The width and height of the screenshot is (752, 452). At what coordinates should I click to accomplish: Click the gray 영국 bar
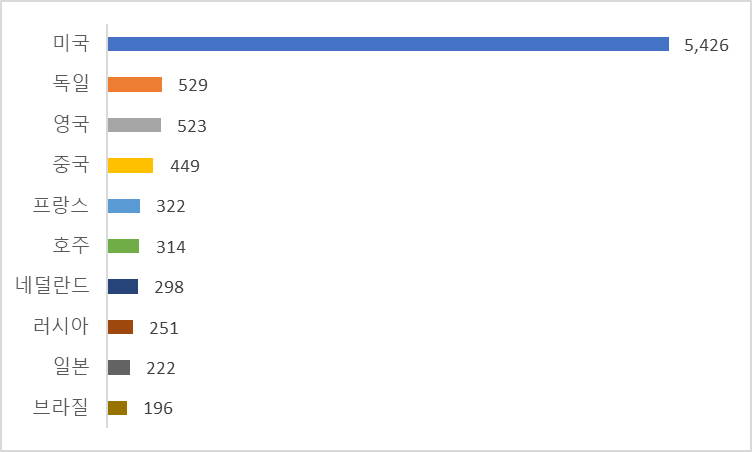(x=134, y=125)
